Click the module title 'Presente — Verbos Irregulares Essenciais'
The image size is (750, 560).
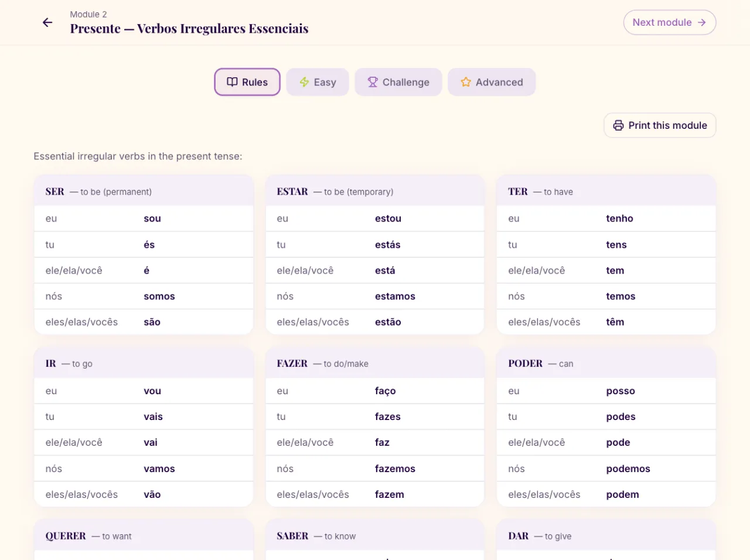pos(189,29)
